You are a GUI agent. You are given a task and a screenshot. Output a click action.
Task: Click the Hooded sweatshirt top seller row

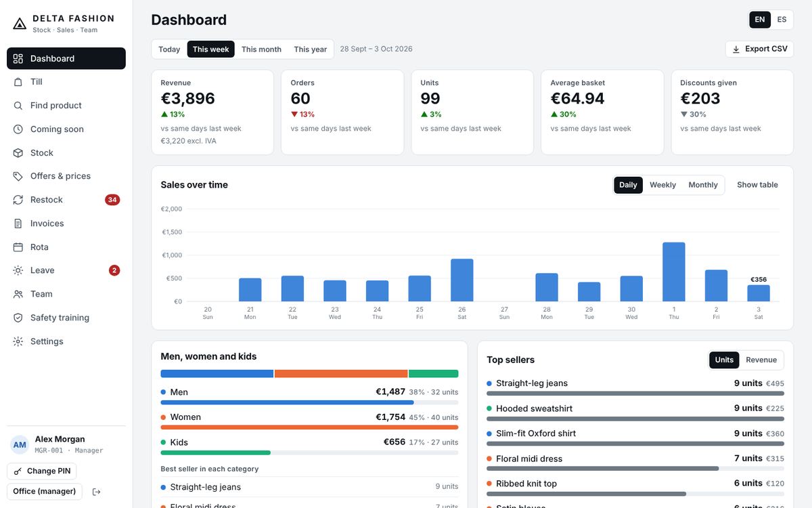(x=635, y=412)
